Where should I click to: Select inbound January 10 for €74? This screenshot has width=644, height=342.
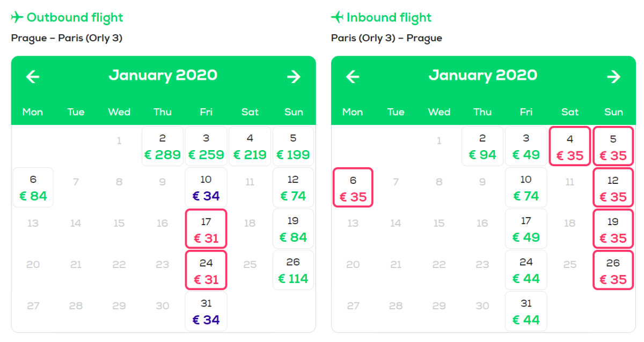pyautogui.click(x=526, y=188)
